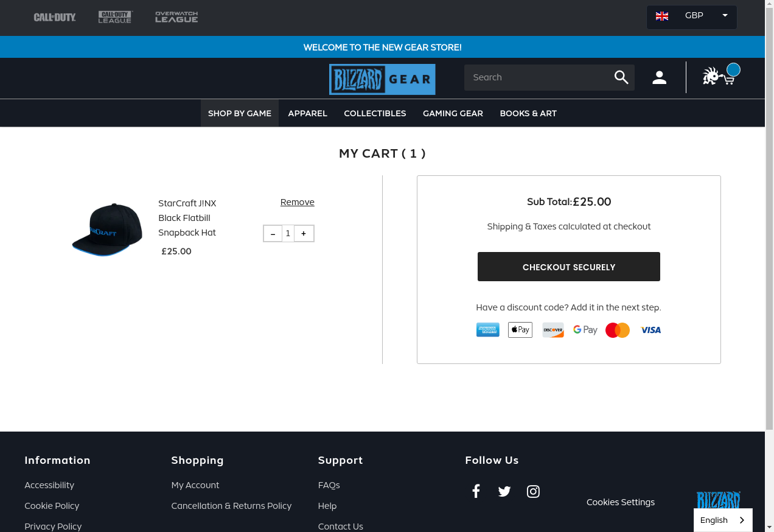The height and width of the screenshot is (532, 774).
Task: Open the Help link
Action: point(327,506)
